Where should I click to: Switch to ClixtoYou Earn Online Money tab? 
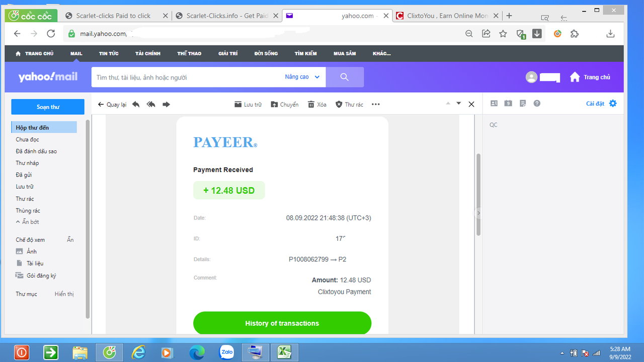(448, 16)
